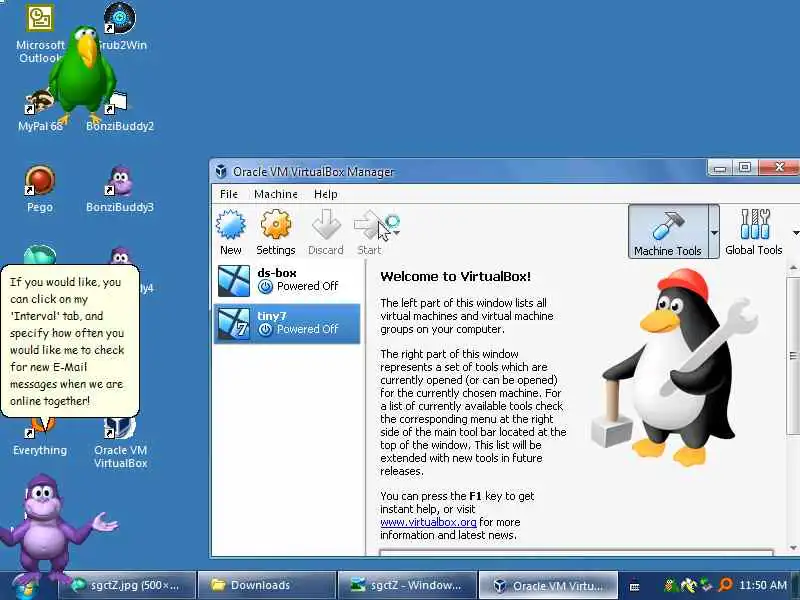800x600 pixels.
Task: Click Oracle VM VirtualBox taskbar button
Action: pos(548,585)
